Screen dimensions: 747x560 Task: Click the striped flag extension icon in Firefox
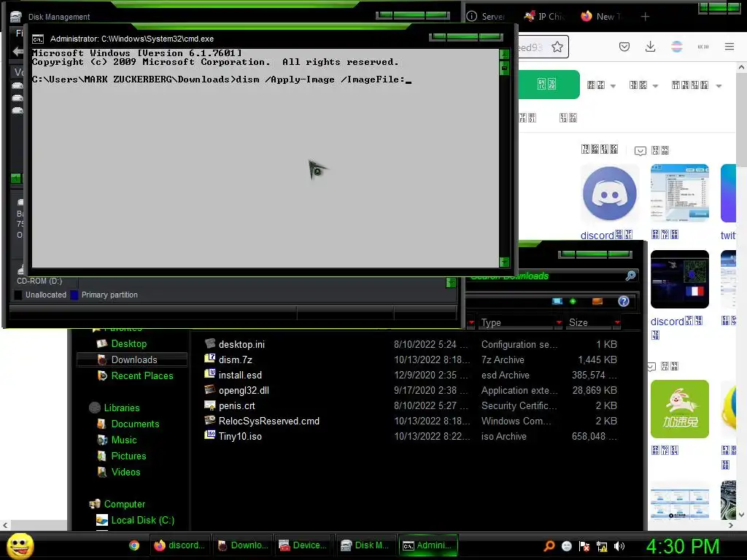[676, 47]
